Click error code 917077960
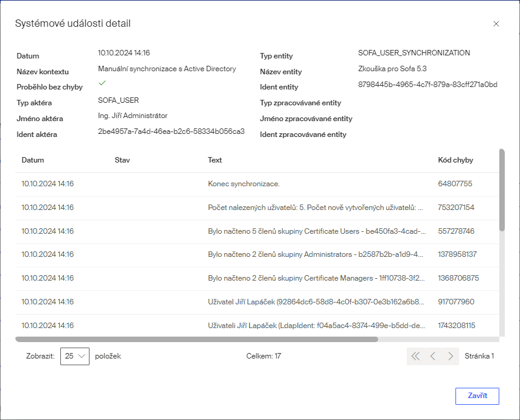Image resolution: width=520 pixels, height=420 pixels. [x=456, y=302]
